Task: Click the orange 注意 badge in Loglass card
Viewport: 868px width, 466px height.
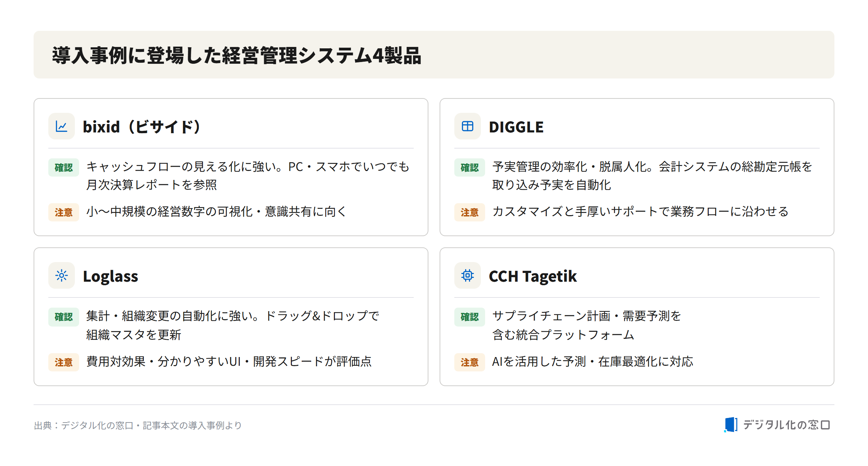Action: coord(64,362)
